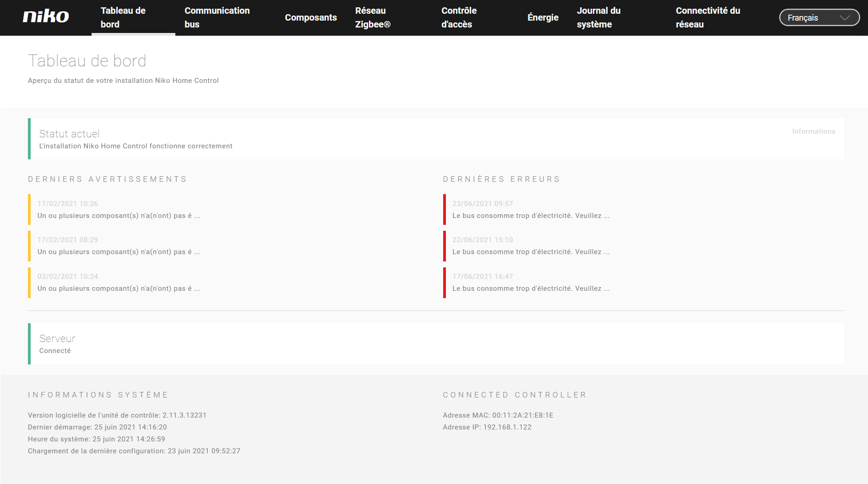Click the Niko logo
The width and height of the screenshot is (868, 484).
click(x=46, y=17)
